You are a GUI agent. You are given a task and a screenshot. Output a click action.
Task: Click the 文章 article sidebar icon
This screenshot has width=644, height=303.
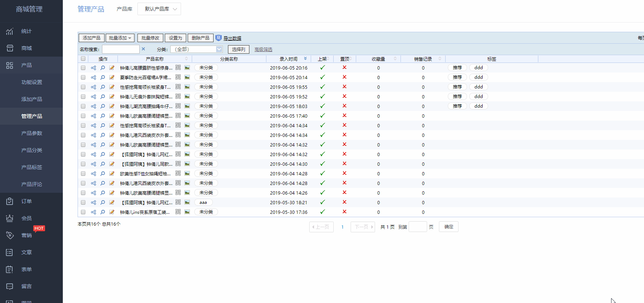(x=10, y=252)
